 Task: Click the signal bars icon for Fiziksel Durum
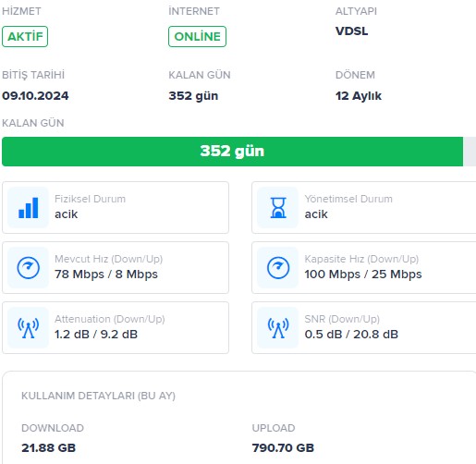28,208
